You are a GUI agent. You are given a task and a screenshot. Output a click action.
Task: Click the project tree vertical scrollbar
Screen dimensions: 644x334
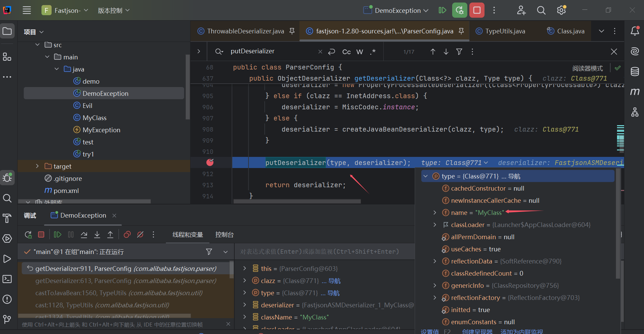[187, 87]
